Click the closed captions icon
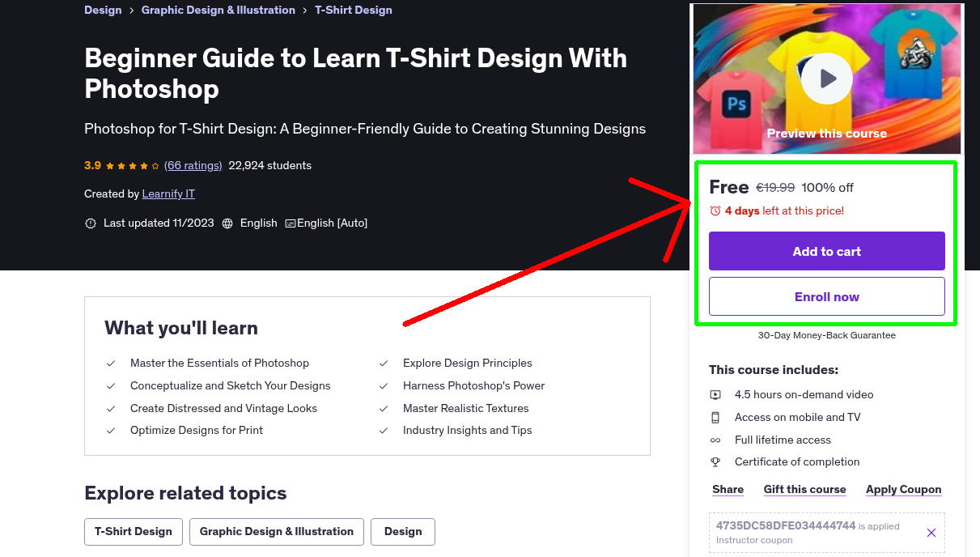 (x=291, y=223)
